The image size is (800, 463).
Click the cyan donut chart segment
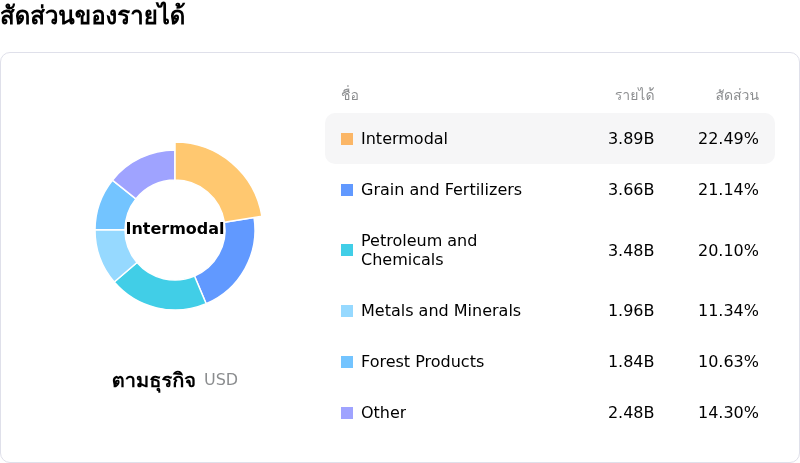tap(160, 287)
